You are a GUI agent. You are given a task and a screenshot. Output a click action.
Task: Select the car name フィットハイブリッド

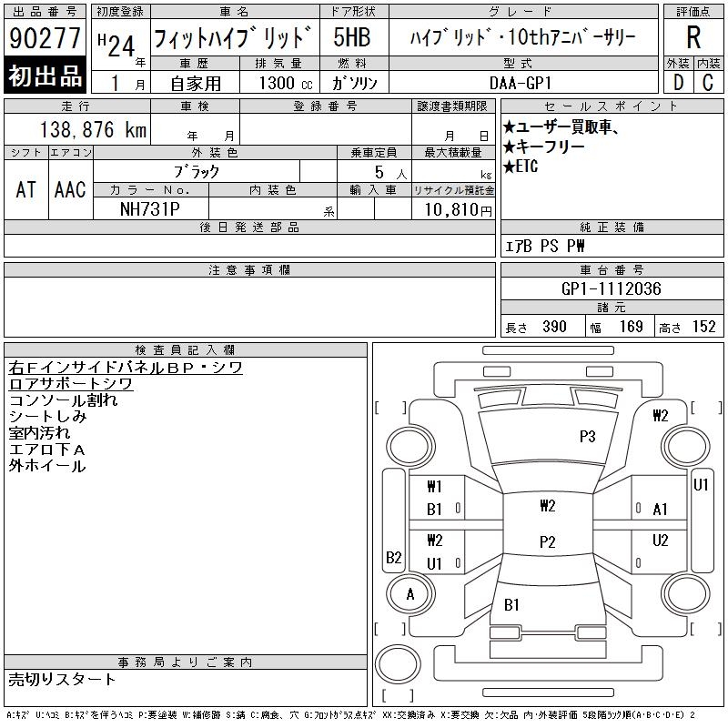coord(232,37)
